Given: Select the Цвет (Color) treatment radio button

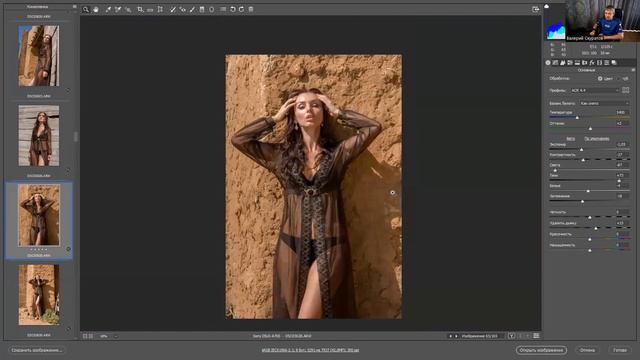Looking at the screenshot, I should pos(600,78).
